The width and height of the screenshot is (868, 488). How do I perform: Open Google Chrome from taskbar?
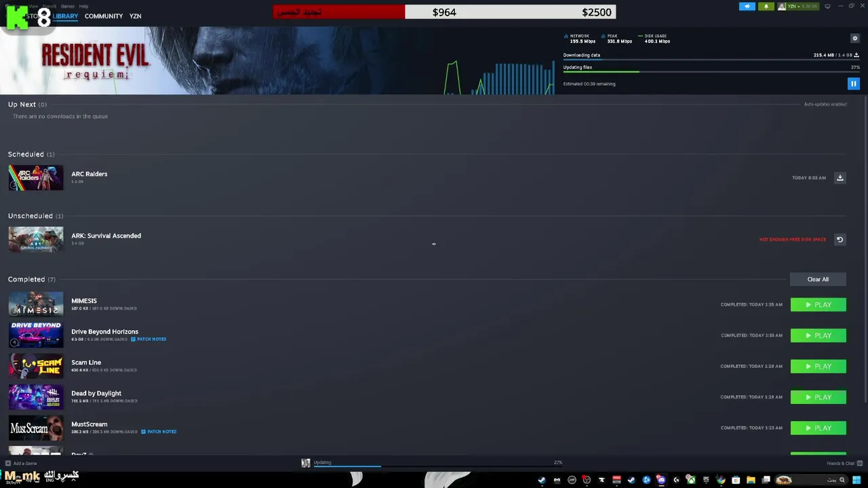tap(721, 480)
